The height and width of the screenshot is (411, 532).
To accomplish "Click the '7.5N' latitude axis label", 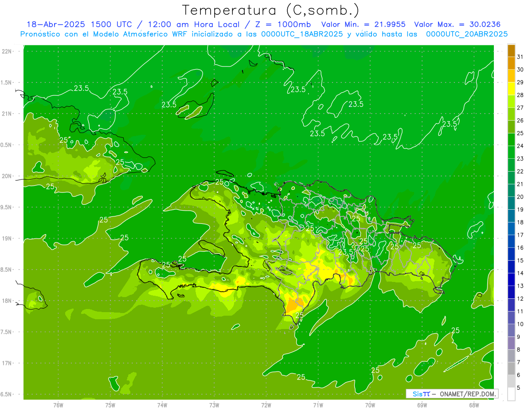I will pos(6,332).
